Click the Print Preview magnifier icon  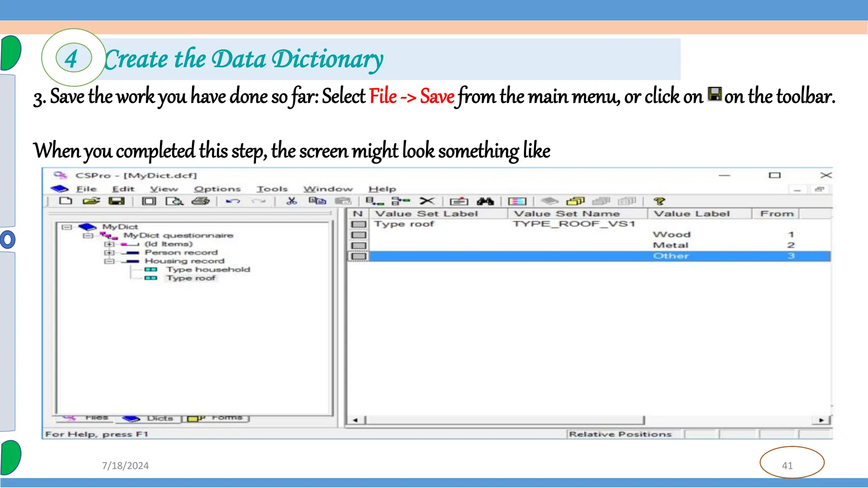[174, 201]
